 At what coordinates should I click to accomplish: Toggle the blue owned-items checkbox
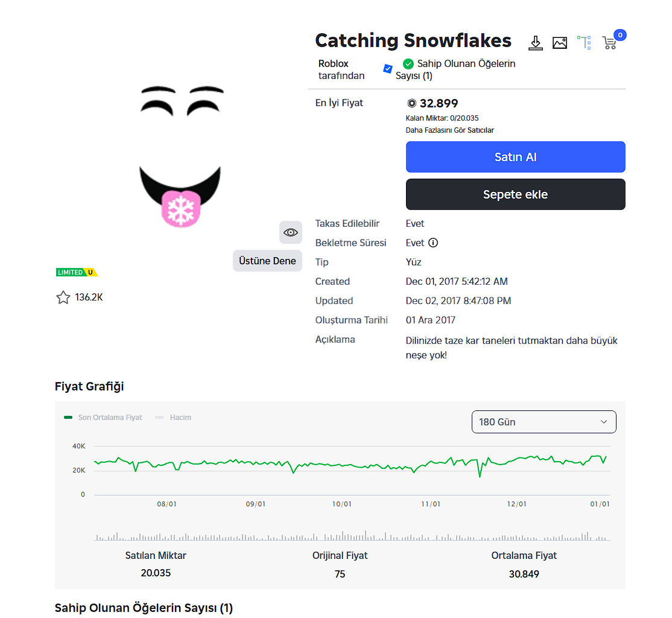point(388,69)
